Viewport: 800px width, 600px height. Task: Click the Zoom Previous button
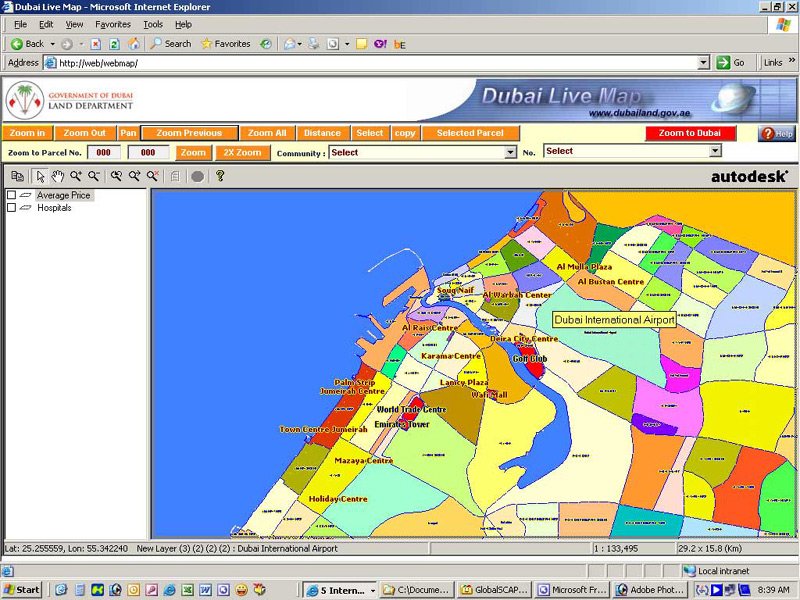(189, 133)
